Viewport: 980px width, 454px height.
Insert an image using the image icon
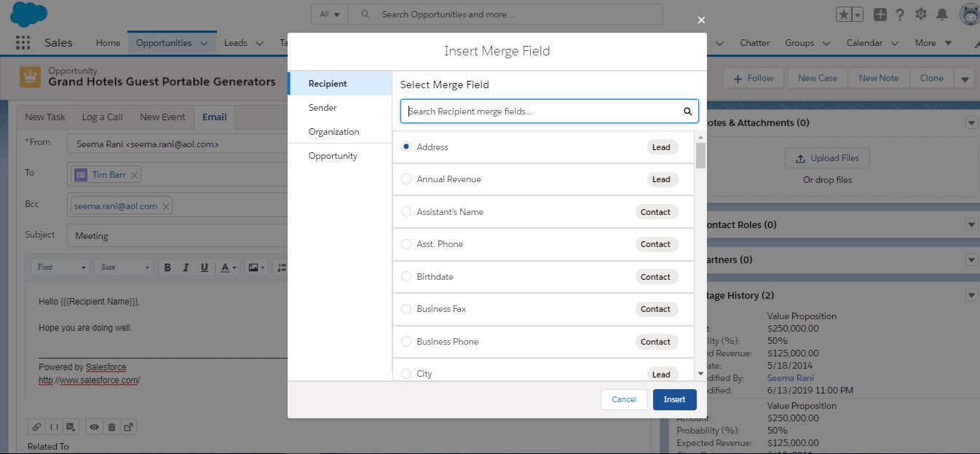click(252, 267)
